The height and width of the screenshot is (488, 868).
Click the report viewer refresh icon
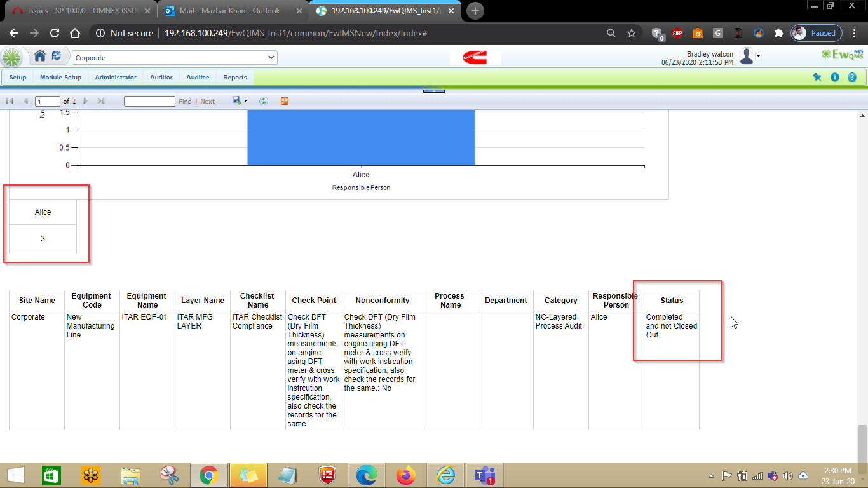click(x=264, y=101)
